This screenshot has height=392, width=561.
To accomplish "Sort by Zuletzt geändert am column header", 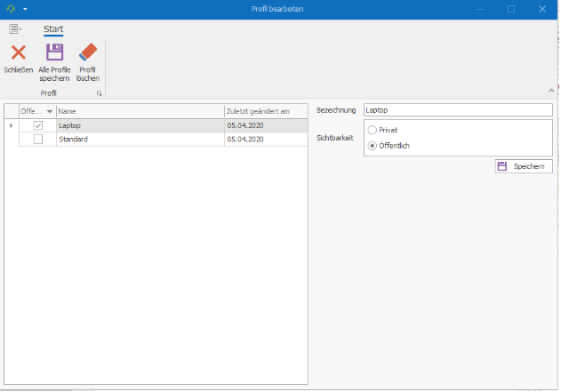I will 265,111.
